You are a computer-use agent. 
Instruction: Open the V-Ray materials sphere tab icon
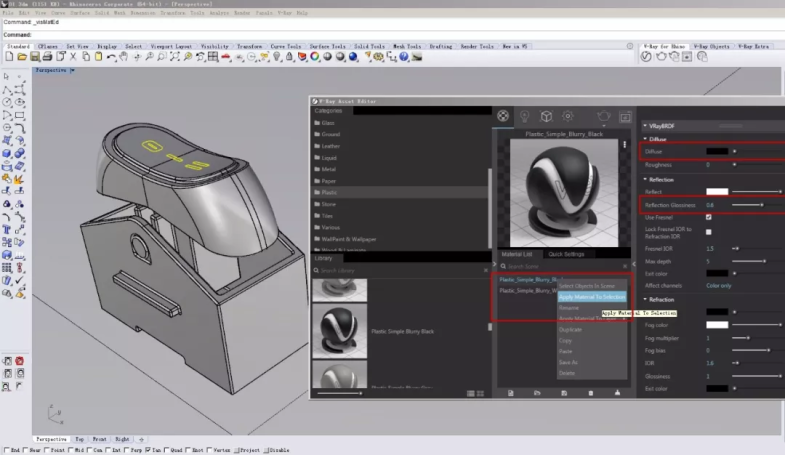(503, 117)
